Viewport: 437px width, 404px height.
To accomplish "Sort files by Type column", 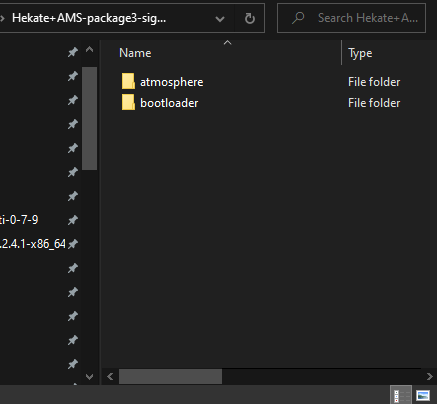I will [360, 53].
